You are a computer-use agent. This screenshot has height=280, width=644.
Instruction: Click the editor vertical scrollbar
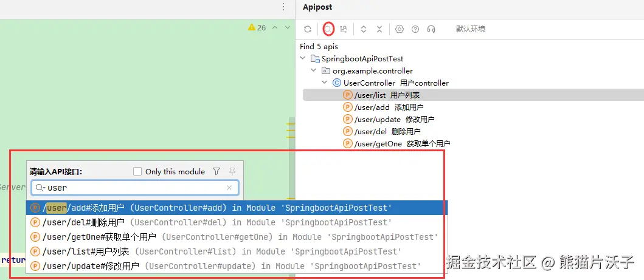click(292, 159)
